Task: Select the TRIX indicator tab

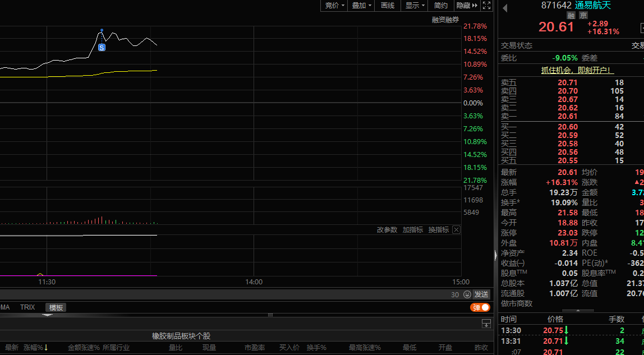Action: [x=27, y=307]
